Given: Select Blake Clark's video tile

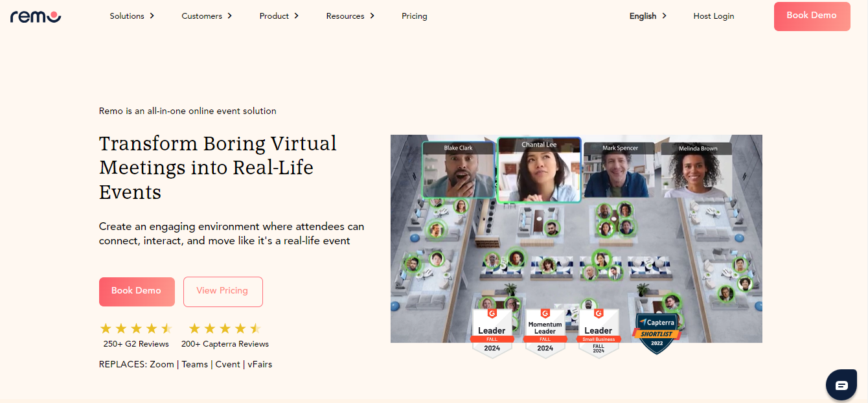Looking at the screenshot, I should pos(459,170).
